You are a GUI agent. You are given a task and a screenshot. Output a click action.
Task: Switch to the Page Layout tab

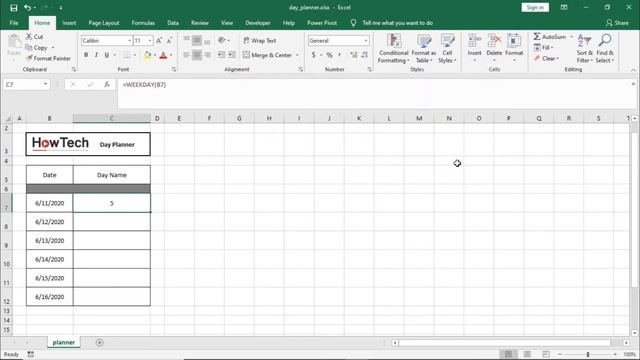pyautogui.click(x=104, y=23)
